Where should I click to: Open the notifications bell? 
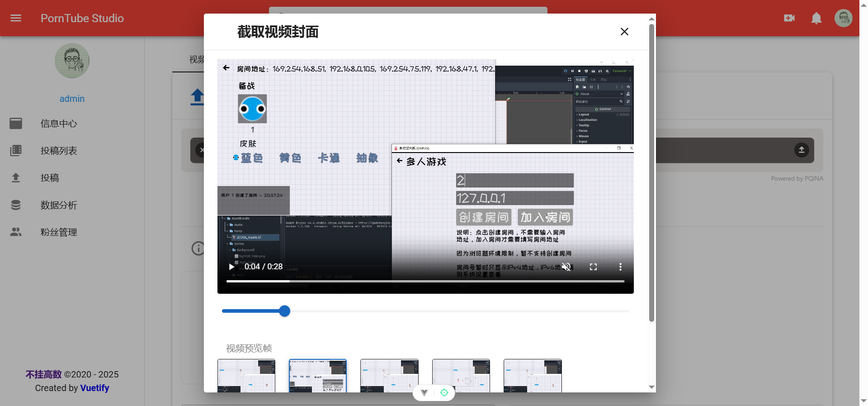[816, 18]
